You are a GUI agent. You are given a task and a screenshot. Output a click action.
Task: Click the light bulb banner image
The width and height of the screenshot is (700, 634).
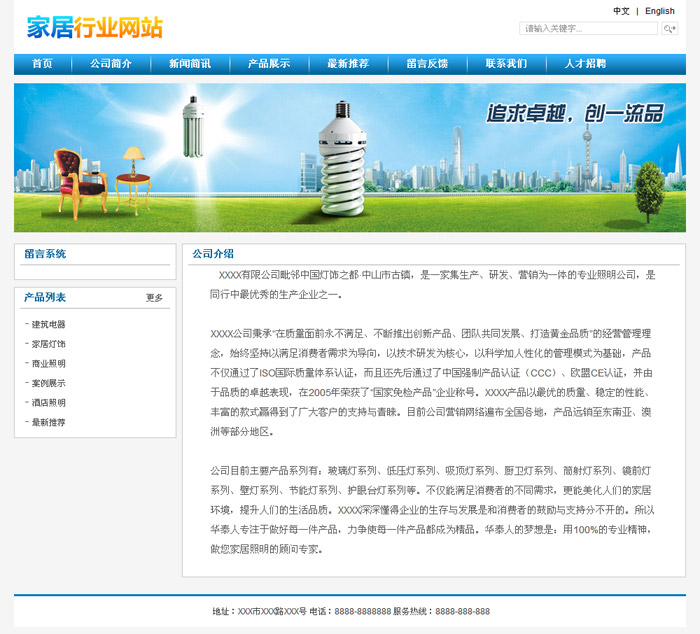[x=350, y=157]
